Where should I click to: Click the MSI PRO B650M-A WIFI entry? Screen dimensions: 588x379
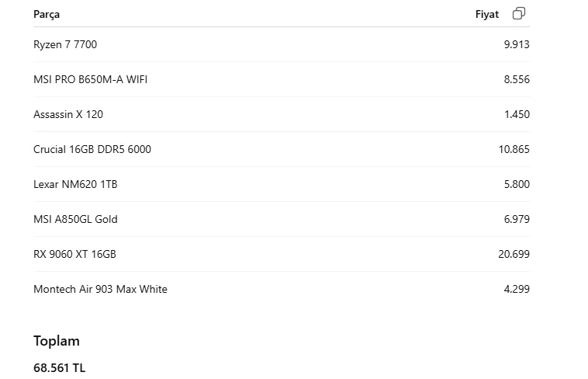[x=91, y=79]
